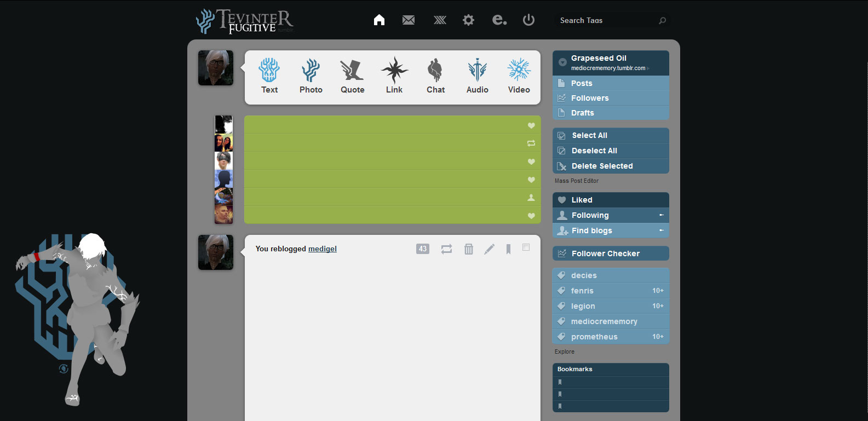Open the legion tag
Viewport: 868px width, 421px height.
(611, 306)
